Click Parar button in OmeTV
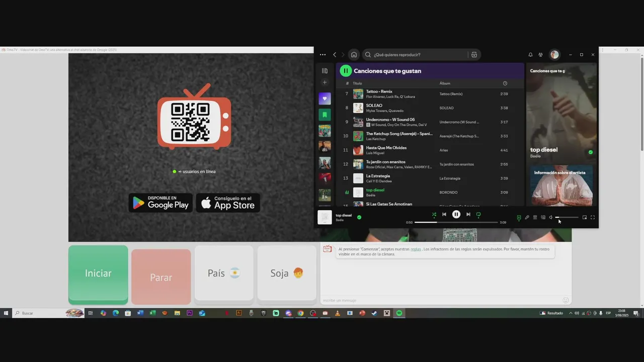Screen dimensions: 644x362 (x=161, y=277)
